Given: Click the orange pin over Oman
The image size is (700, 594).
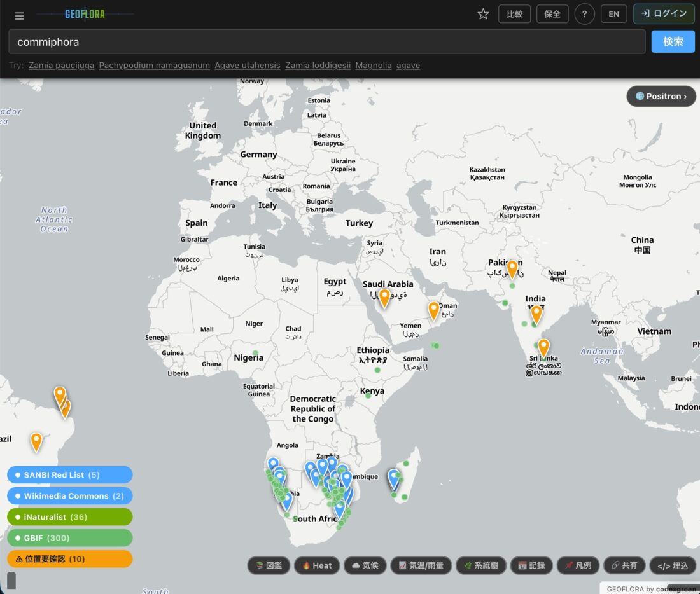Looking at the screenshot, I should (x=433, y=310).
